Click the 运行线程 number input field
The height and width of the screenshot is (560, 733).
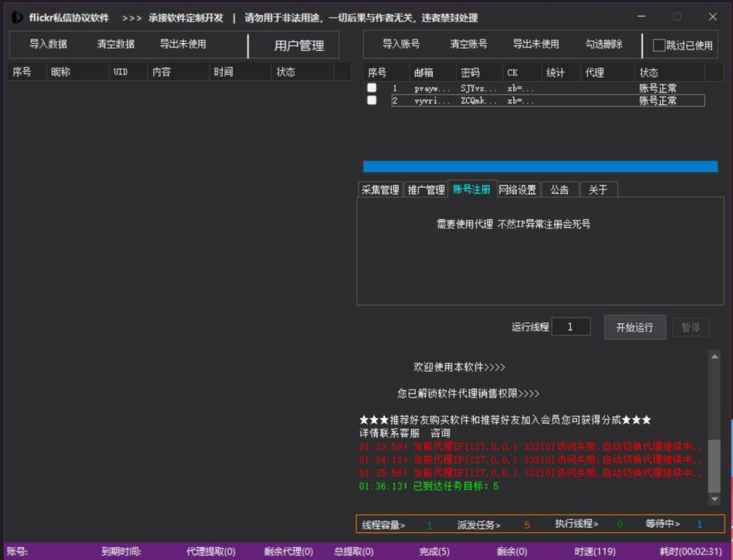point(571,327)
